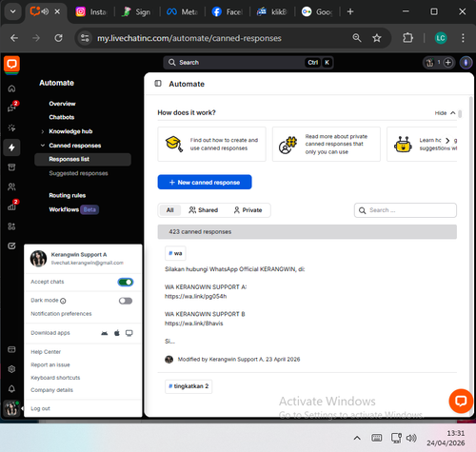
Task: Toggle the Accept chats switch
Action: coord(126,282)
